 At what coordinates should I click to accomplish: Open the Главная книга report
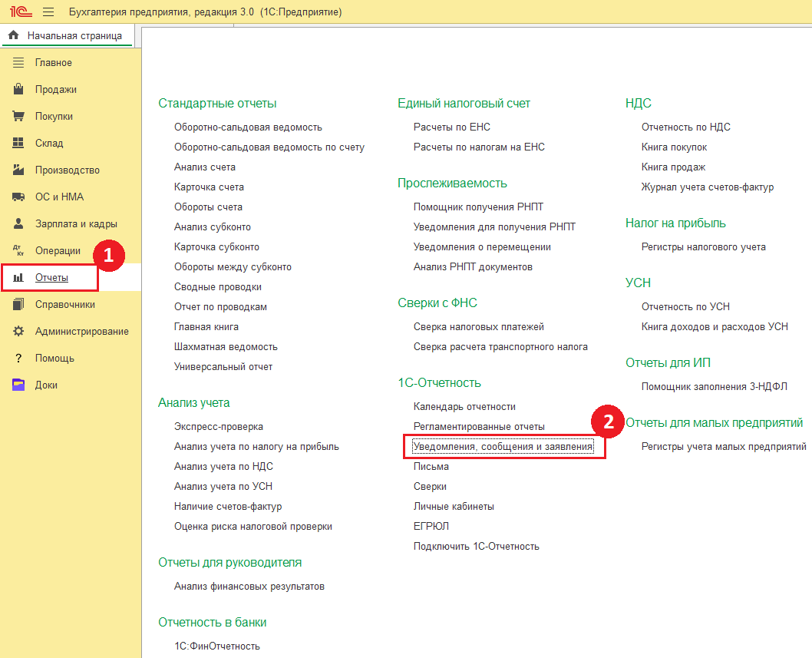coord(206,327)
